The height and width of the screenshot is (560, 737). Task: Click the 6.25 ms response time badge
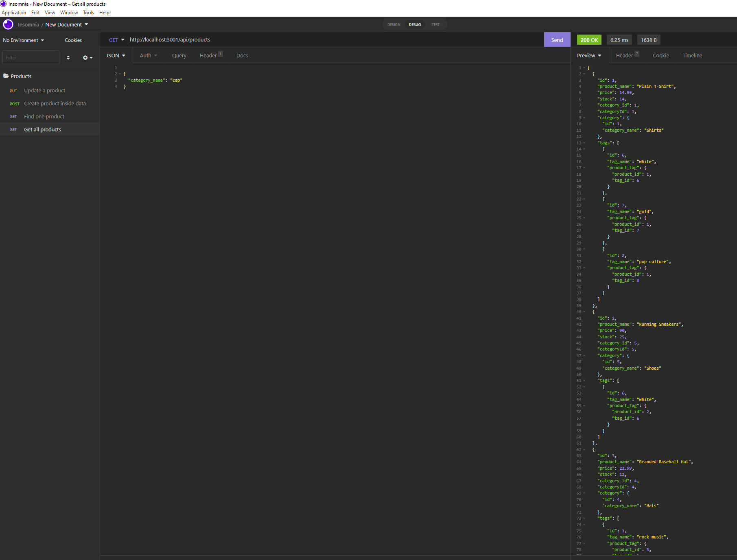click(619, 40)
